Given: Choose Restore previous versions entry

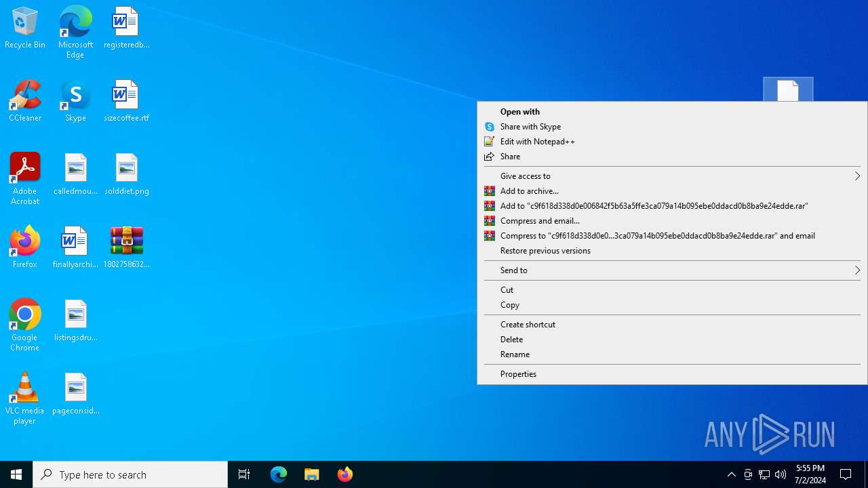Looking at the screenshot, I should [x=672, y=251].
